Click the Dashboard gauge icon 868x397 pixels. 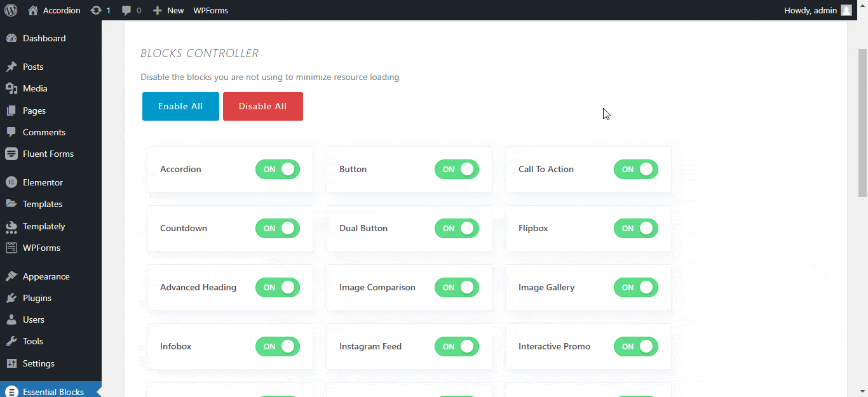(11, 38)
